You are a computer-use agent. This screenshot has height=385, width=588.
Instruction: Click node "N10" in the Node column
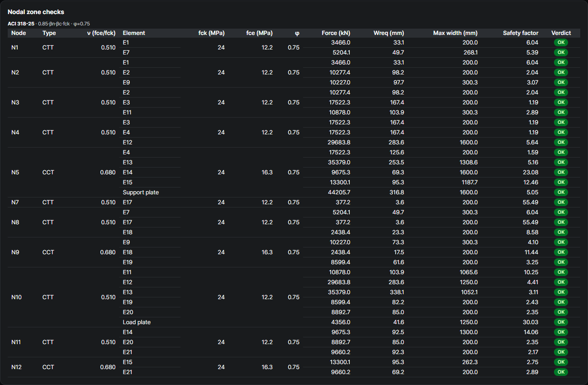pos(17,297)
